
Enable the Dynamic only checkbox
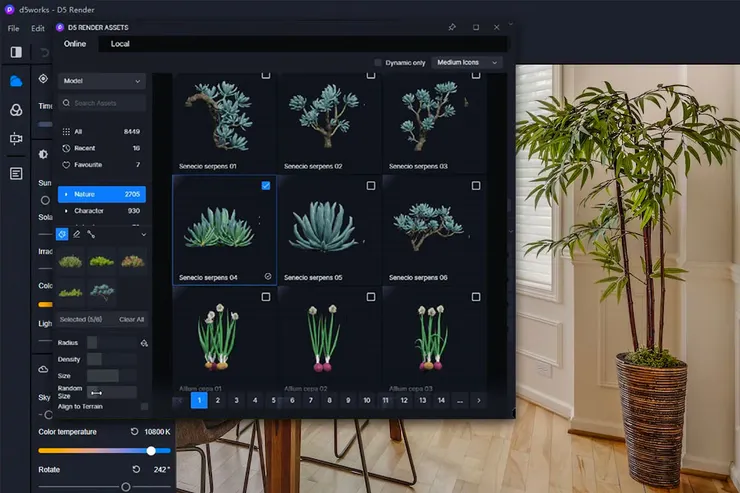pos(378,63)
